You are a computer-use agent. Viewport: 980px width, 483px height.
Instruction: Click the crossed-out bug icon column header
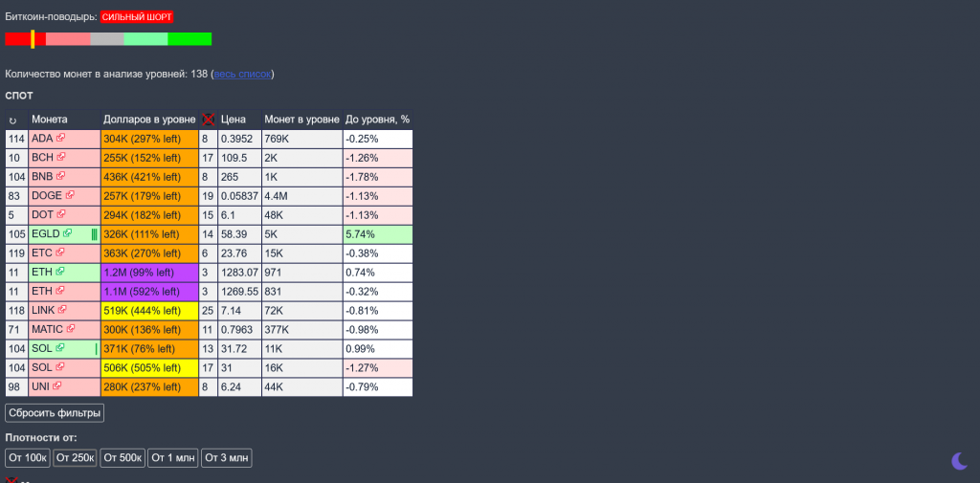(x=209, y=120)
